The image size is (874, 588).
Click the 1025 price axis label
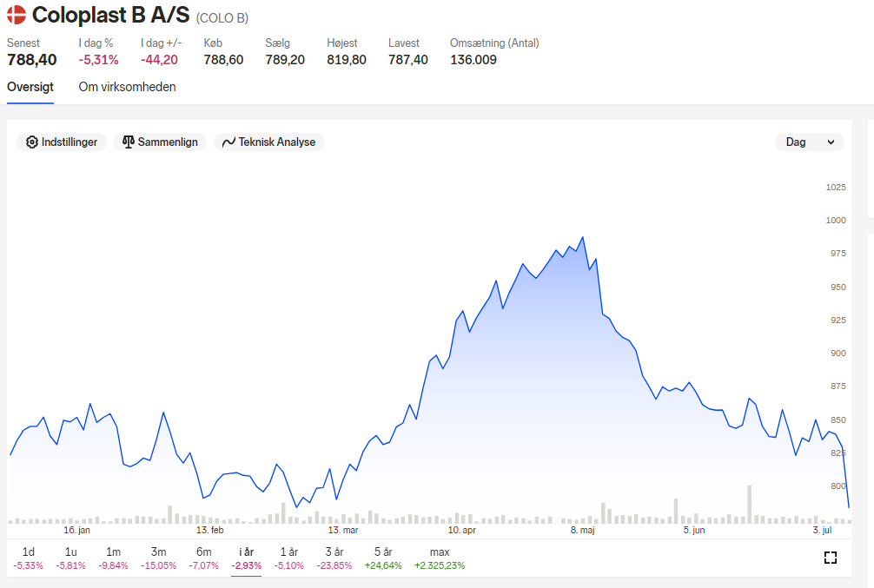pyautogui.click(x=836, y=188)
